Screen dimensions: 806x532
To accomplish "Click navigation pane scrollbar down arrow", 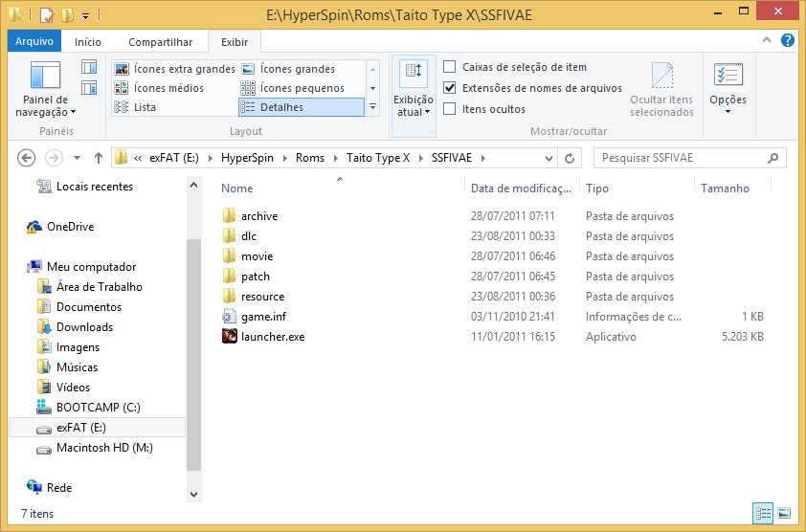I will (x=193, y=495).
